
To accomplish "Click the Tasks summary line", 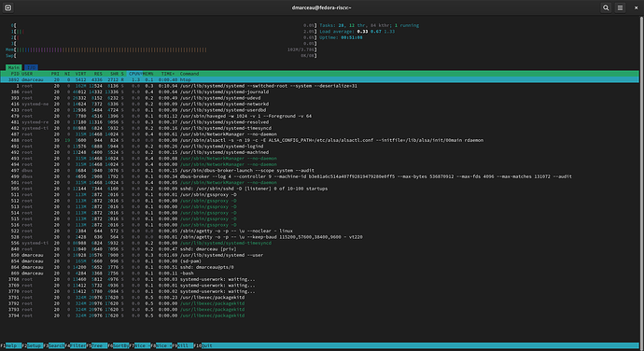I will click(x=370, y=25).
